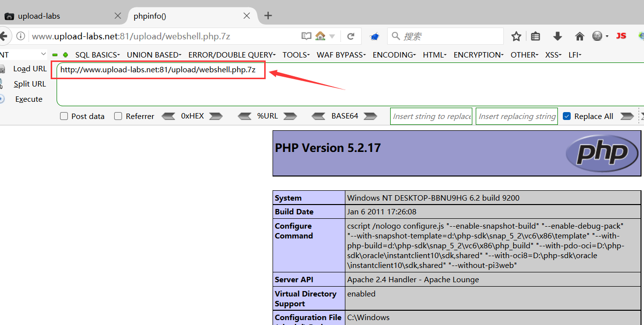Click the PHP Version 5.2.17 heading
Image resolution: width=644 pixels, height=325 pixels.
pos(328,148)
